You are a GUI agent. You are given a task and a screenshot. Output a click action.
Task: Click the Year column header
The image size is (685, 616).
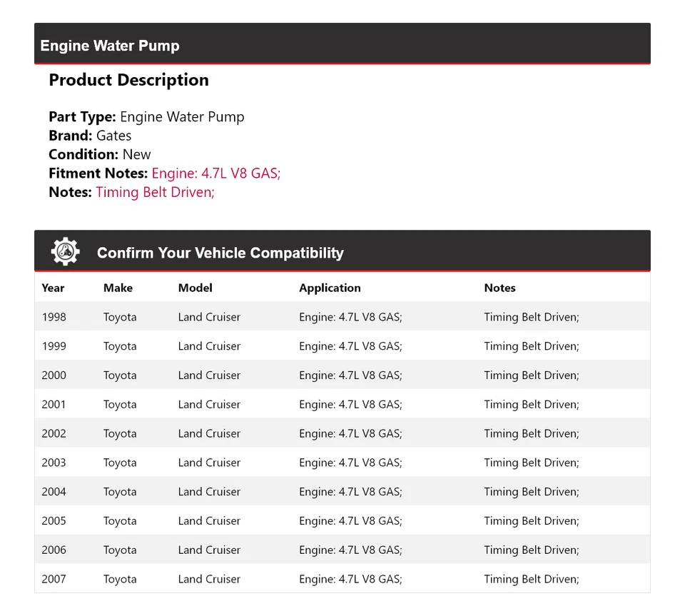(53, 288)
